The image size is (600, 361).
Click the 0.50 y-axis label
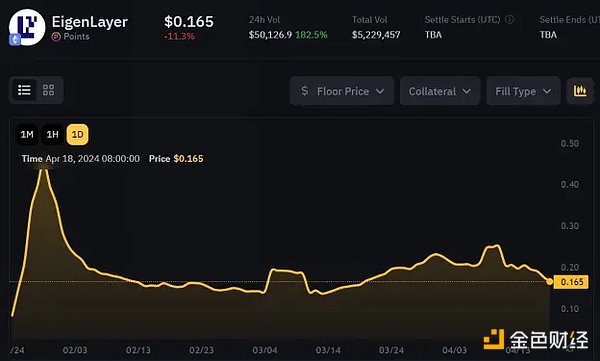(569, 144)
